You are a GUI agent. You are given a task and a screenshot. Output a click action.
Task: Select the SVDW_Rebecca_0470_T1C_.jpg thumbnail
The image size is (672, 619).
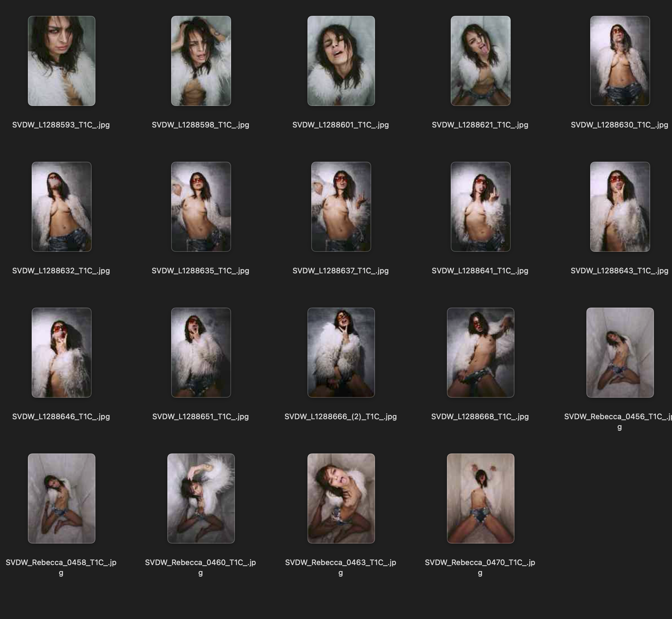pyautogui.click(x=480, y=498)
